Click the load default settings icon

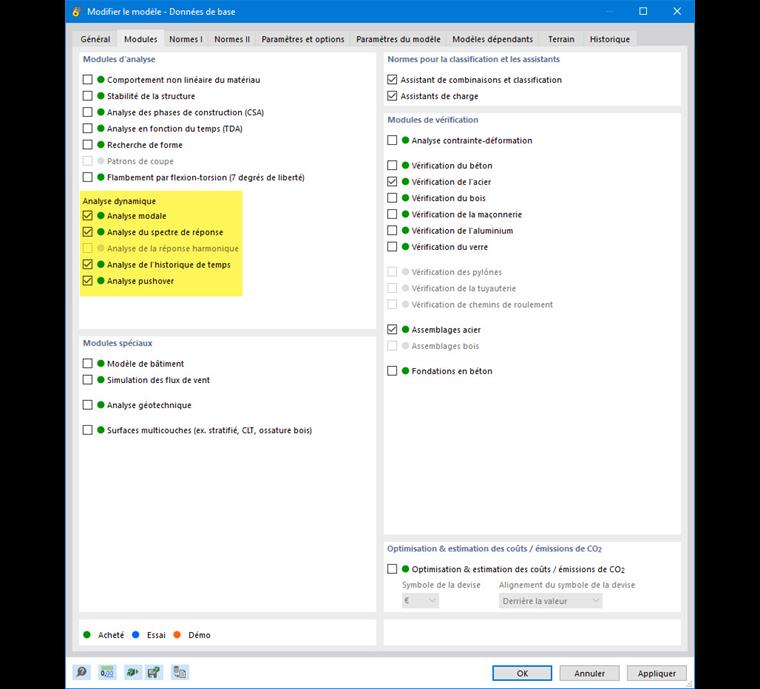132,672
